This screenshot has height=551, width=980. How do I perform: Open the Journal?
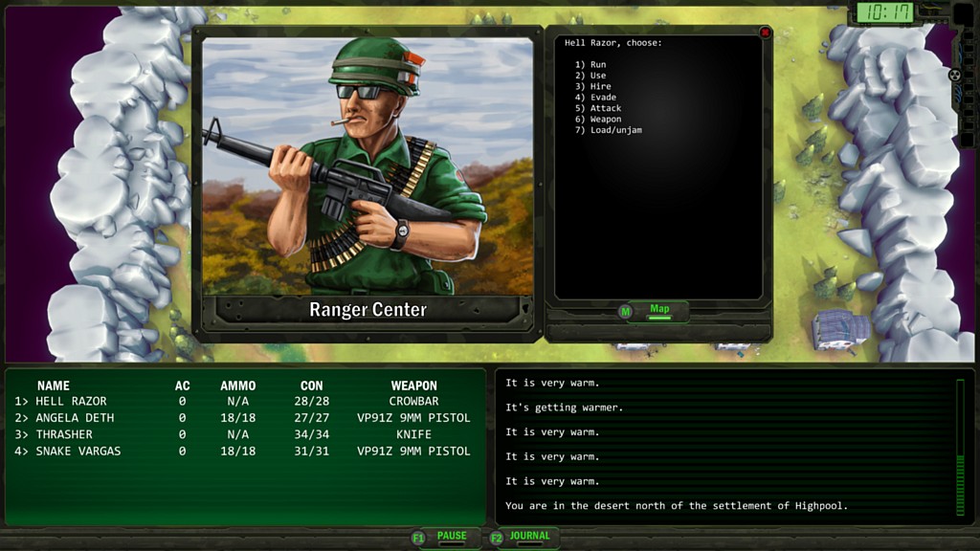[529, 537]
